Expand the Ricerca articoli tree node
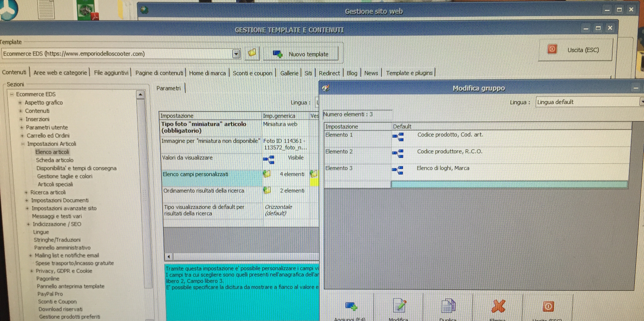Image resolution: width=644 pixels, height=321 pixels. pyautogui.click(x=26, y=192)
